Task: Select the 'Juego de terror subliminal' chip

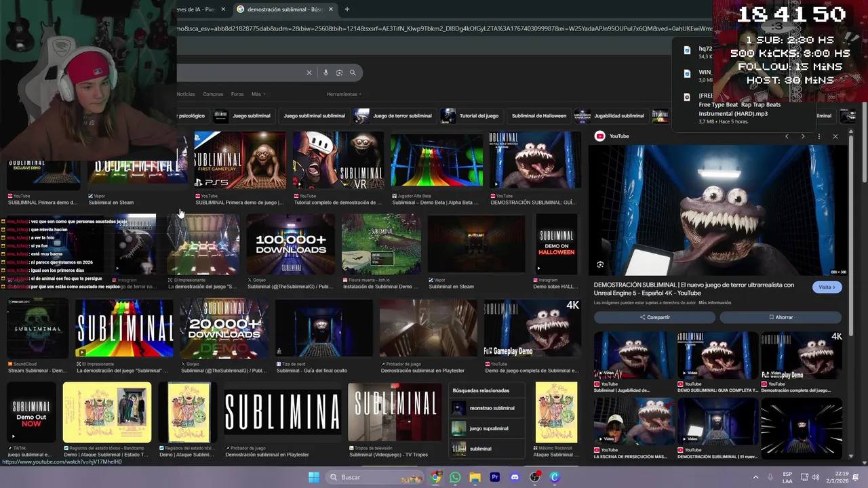Action: (394, 116)
